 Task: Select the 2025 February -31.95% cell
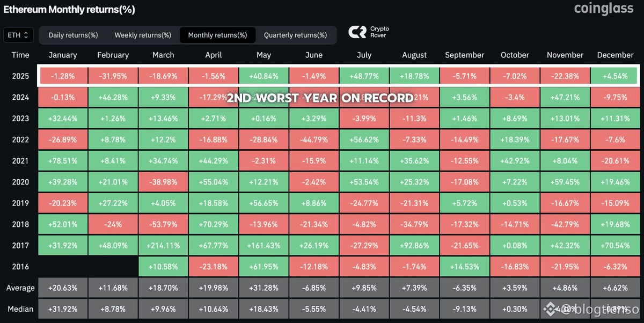tap(113, 76)
